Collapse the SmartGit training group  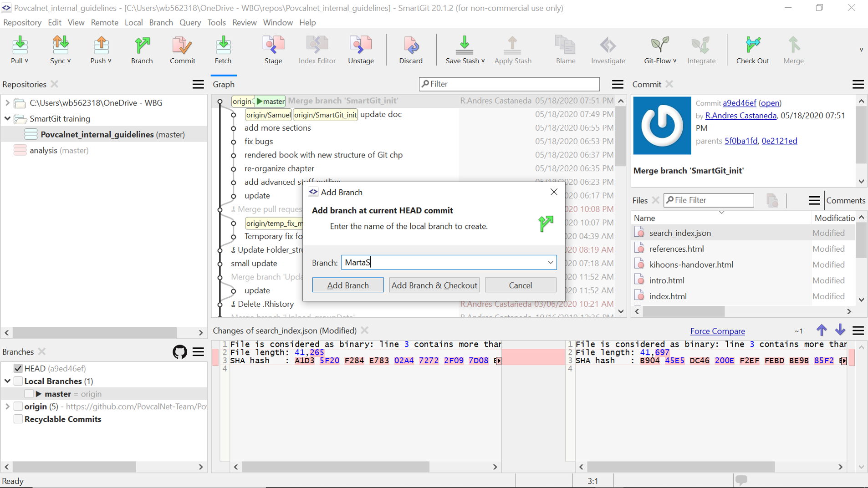click(7, 119)
